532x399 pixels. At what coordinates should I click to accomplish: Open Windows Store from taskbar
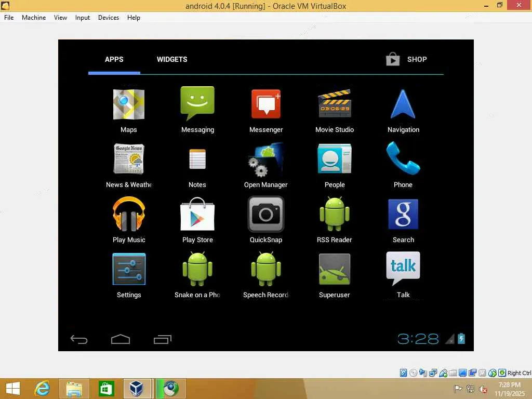[x=106, y=389]
